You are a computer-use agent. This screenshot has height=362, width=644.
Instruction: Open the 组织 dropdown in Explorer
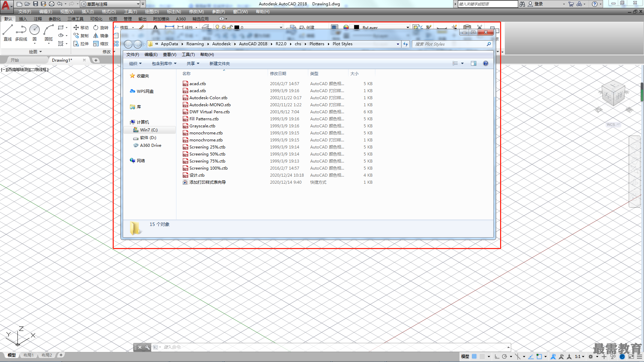[135, 64]
